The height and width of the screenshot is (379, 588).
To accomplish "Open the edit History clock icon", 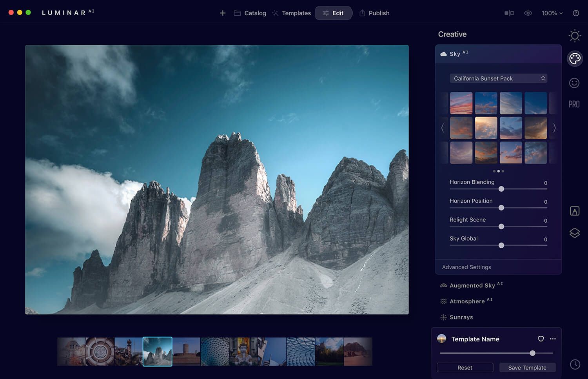I will click(575, 364).
